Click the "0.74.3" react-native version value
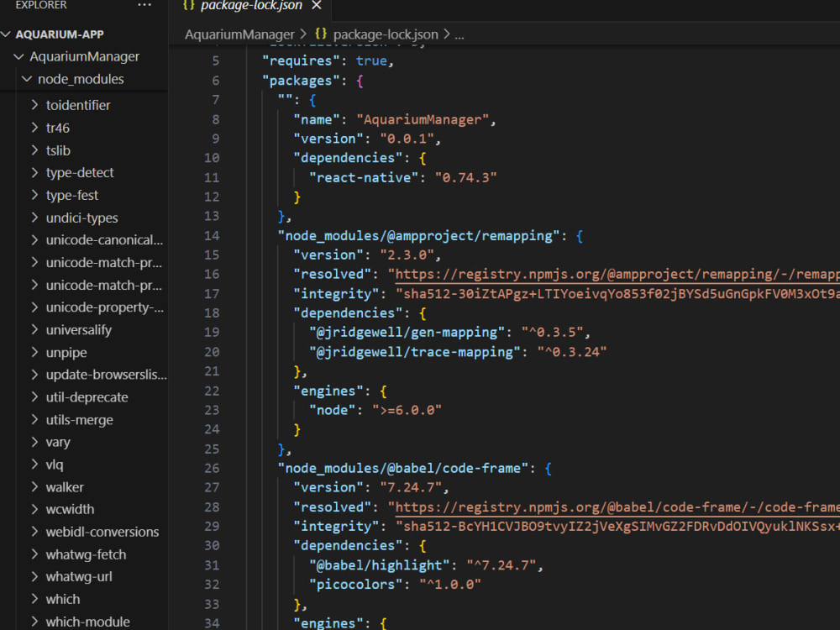 click(x=465, y=177)
